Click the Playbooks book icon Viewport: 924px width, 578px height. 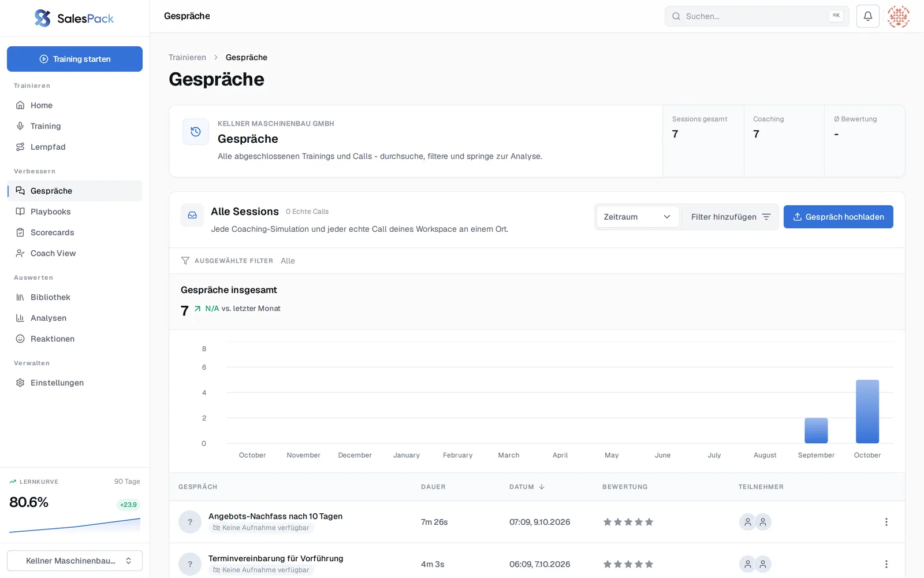click(20, 212)
